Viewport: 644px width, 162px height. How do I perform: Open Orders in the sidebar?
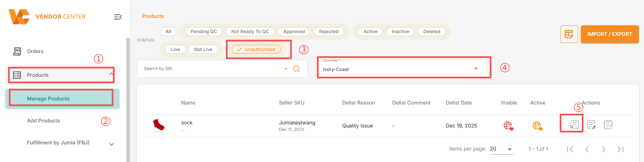click(35, 51)
